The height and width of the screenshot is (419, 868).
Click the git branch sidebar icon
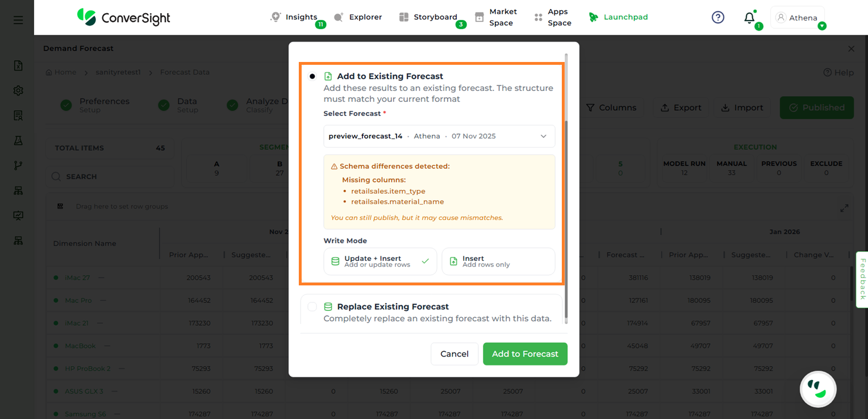[x=18, y=165]
